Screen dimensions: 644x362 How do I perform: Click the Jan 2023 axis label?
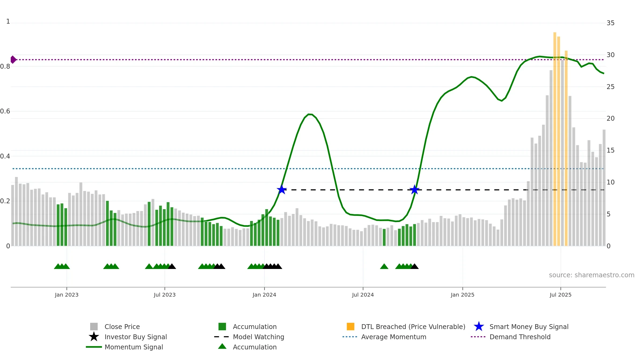[x=67, y=295]
